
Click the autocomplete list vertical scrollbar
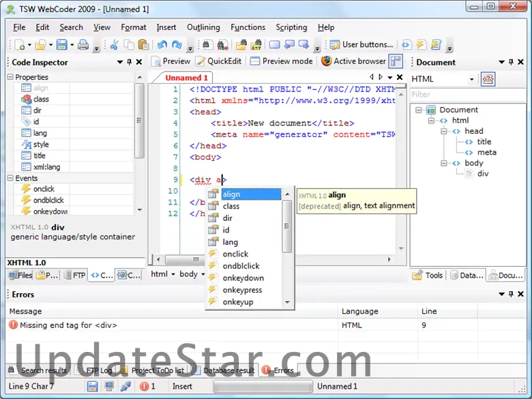pyautogui.click(x=287, y=248)
